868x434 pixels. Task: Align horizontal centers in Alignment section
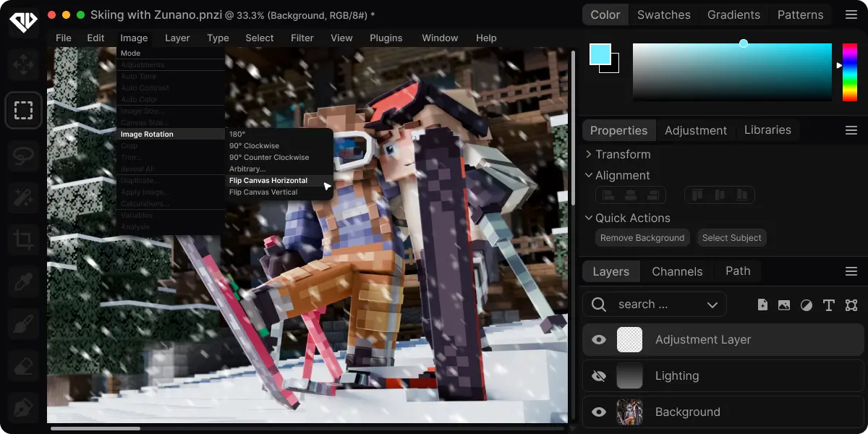(x=631, y=195)
